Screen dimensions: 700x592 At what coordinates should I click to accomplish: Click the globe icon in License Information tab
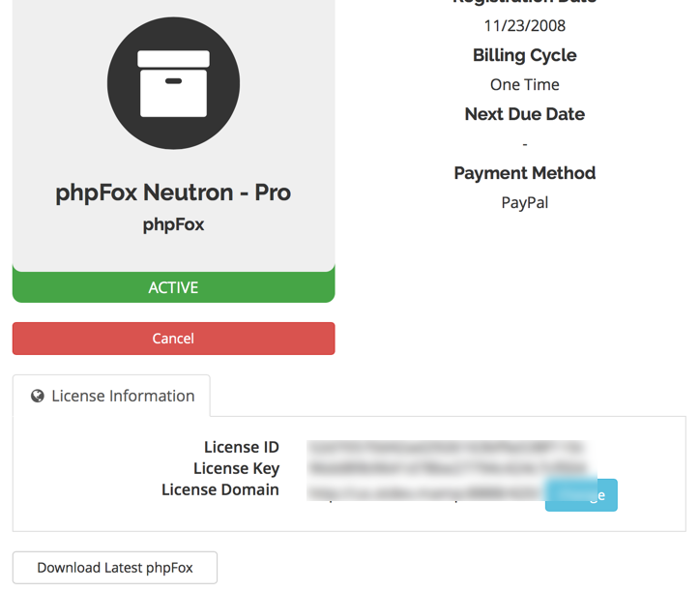point(38,396)
